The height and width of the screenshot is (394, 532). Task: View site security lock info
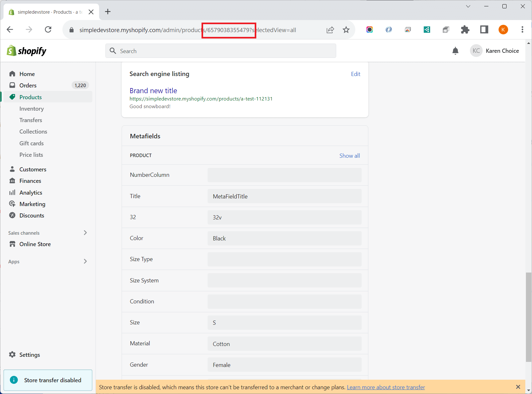[x=72, y=30]
